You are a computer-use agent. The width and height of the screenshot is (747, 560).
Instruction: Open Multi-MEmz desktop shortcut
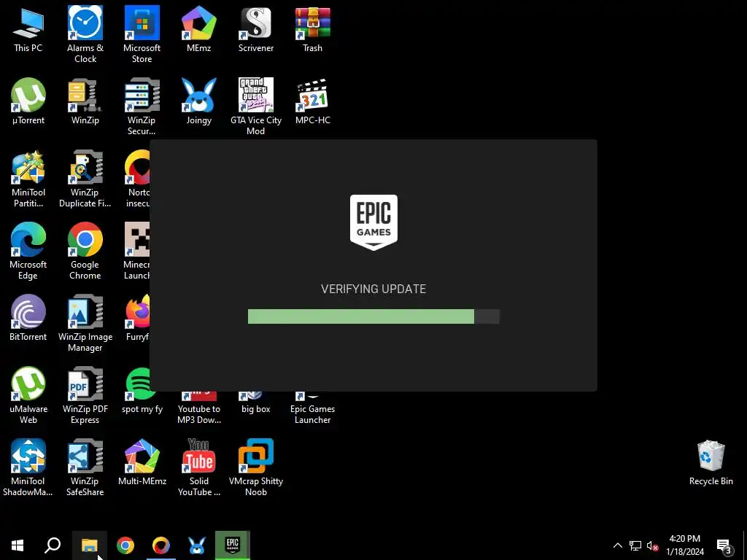pos(142,462)
